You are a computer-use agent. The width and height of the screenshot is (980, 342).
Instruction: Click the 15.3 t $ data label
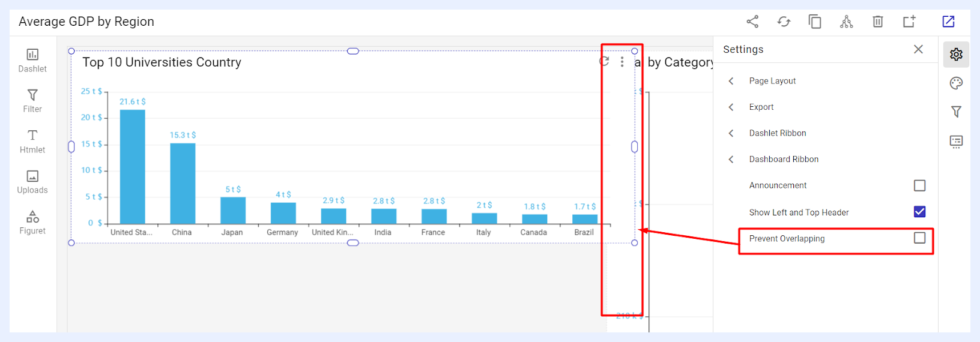click(x=183, y=135)
